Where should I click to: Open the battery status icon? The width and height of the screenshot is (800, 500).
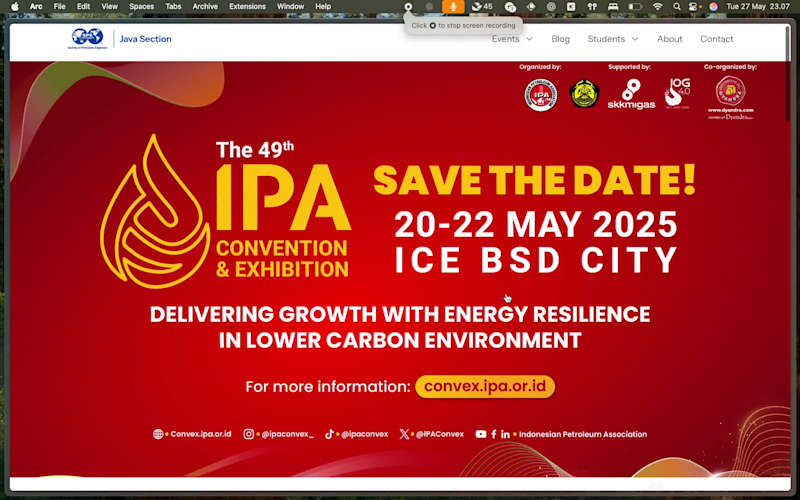coord(635,7)
